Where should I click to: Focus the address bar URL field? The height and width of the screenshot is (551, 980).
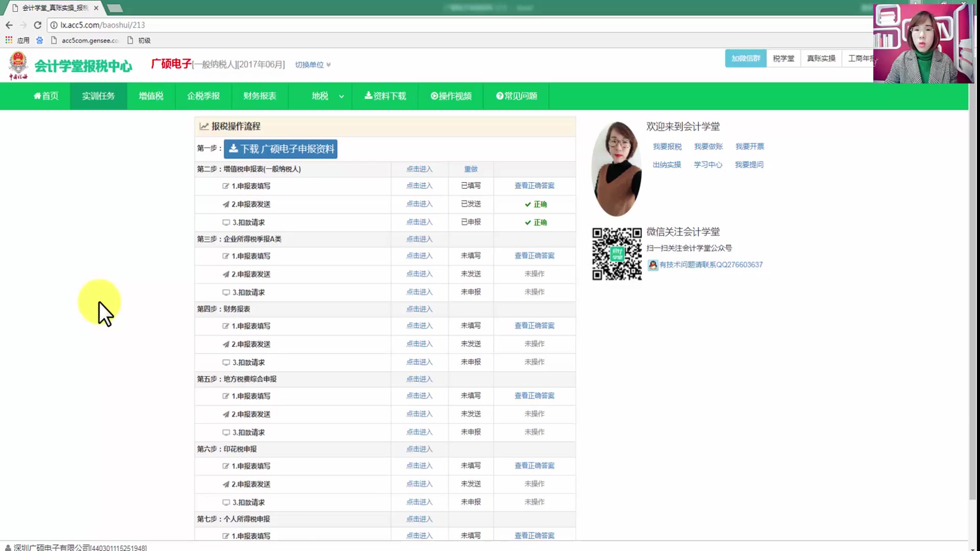(x=459, y=25)
